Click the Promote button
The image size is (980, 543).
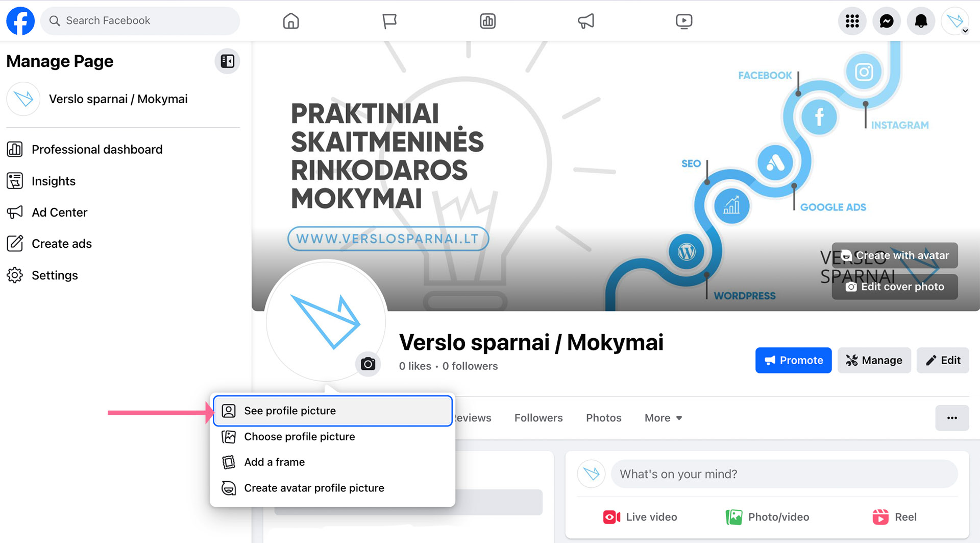(793, 361)
